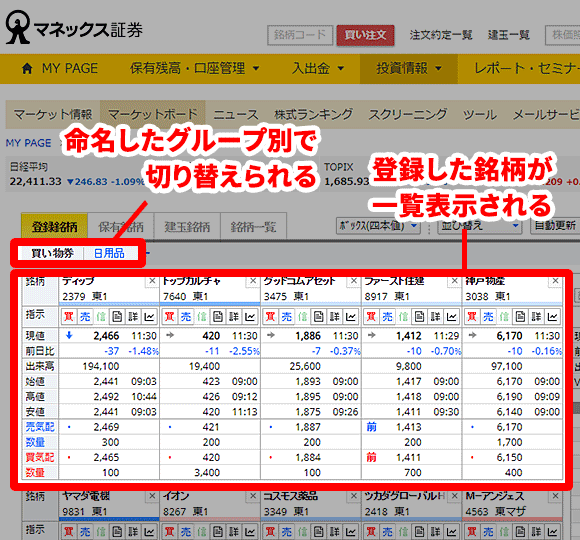Expand the 入出金 menu

pyautogui.click(x=318, y=68)
